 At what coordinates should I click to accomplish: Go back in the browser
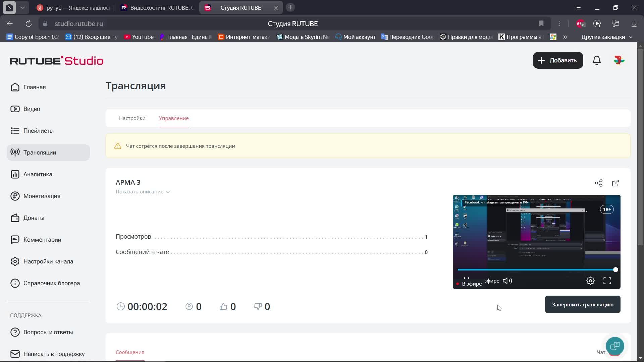pos(10,24)
